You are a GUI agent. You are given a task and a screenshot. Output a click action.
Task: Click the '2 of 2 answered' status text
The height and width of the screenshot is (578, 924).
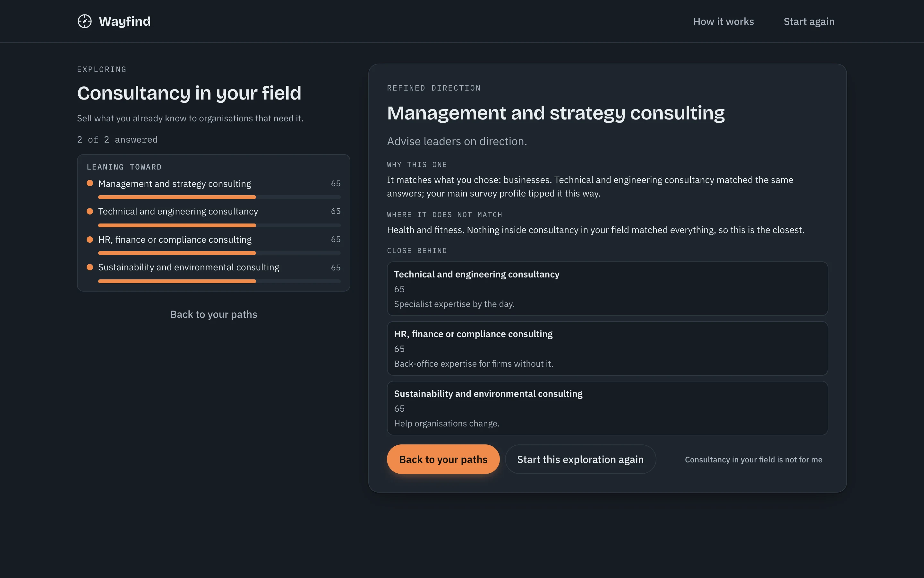click(x=117, y=140)
